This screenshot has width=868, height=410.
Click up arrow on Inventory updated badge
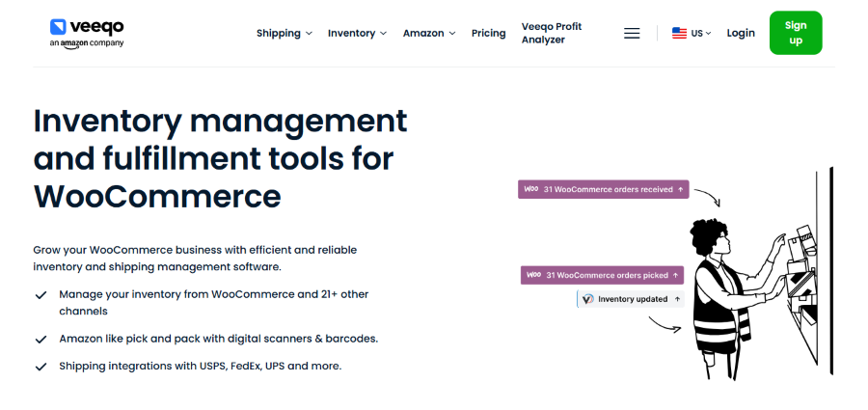(x=677, y=299)
